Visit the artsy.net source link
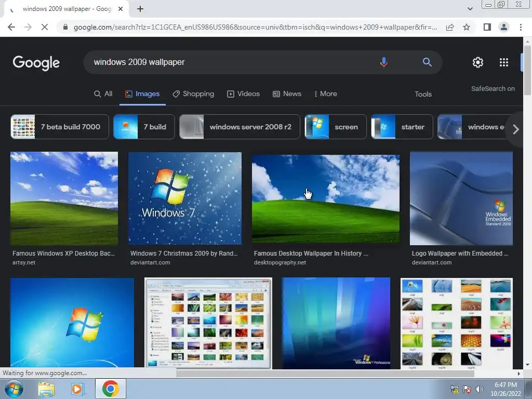Screen dimensions: 532x399 24,262
